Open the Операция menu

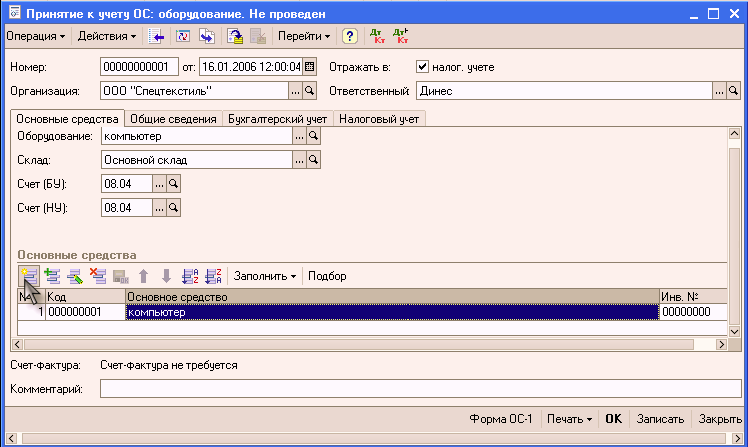35,36
